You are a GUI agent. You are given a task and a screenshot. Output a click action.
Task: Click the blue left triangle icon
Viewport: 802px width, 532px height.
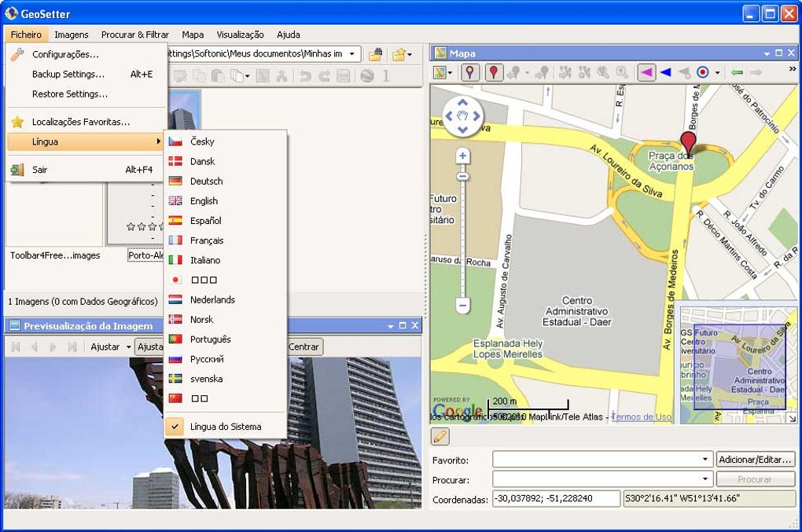pyautogui.click(x=665, y=72)
